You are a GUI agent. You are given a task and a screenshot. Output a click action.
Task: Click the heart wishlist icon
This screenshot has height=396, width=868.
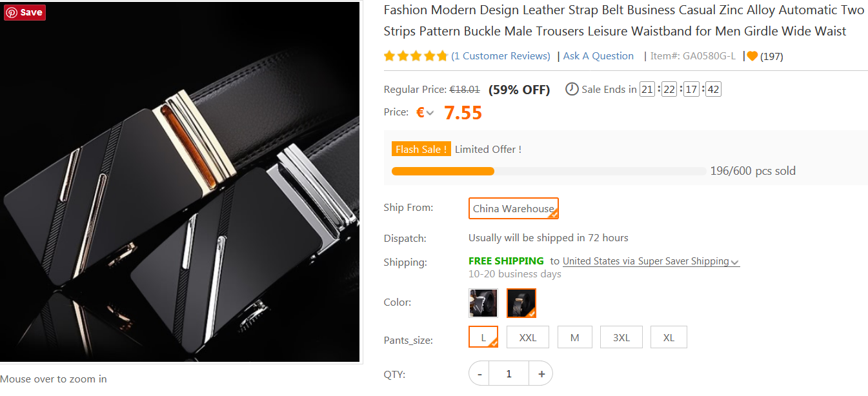pos(752,56)
